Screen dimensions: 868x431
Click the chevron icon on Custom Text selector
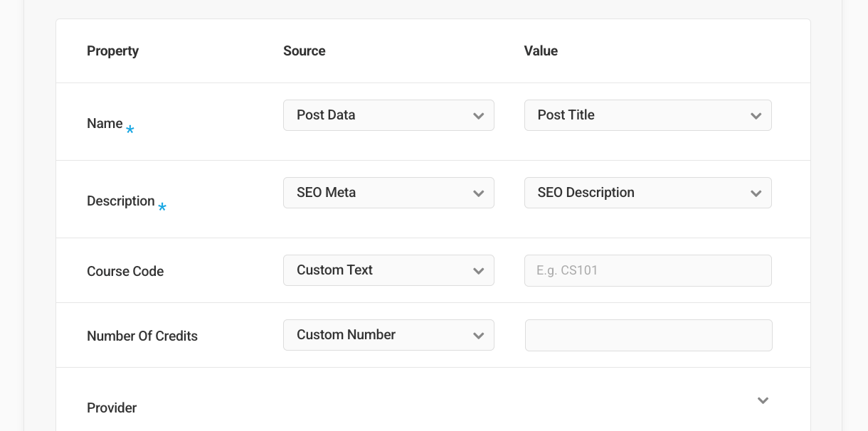[478, 270]
